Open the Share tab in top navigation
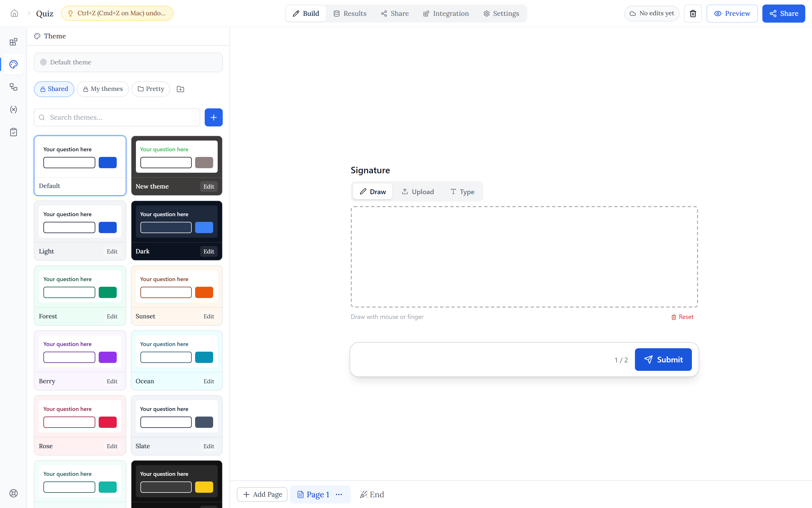The image size is (812, 508). tap(395, 14)
